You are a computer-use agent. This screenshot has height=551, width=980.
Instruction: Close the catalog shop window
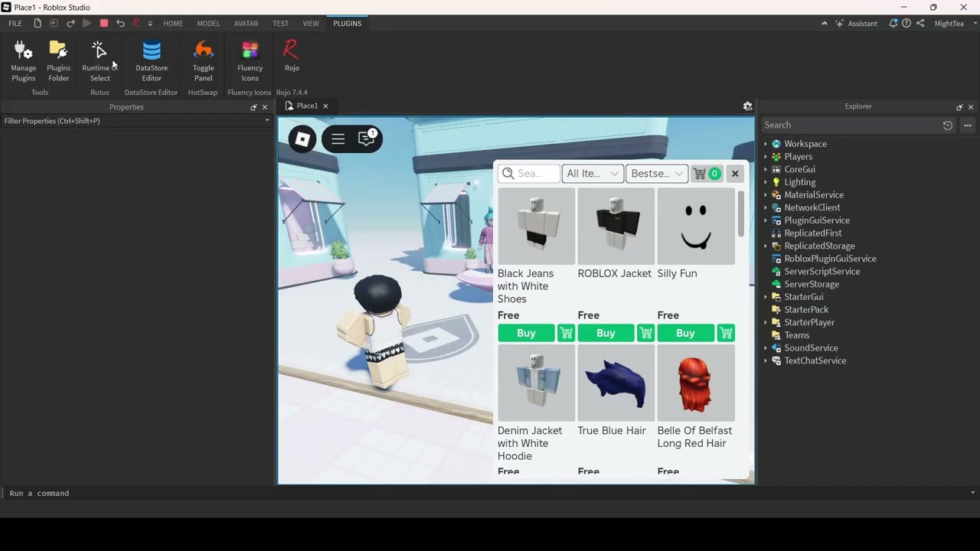(735, 174)
